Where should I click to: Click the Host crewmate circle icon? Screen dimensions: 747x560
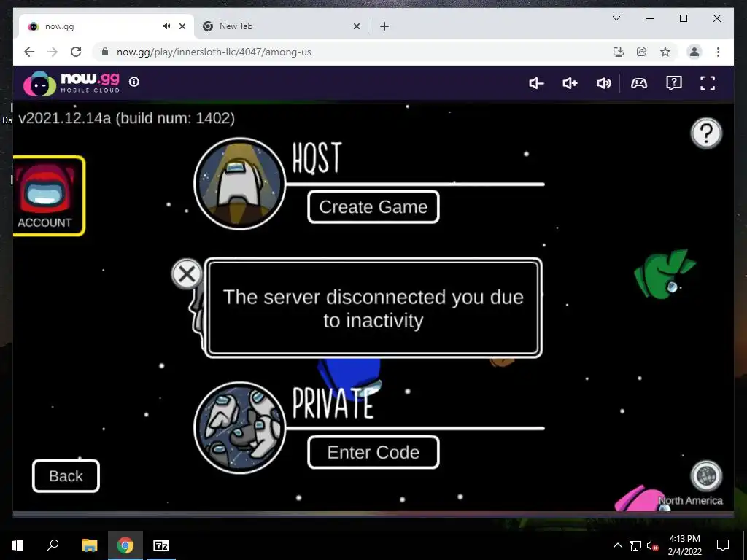(239, 184)
